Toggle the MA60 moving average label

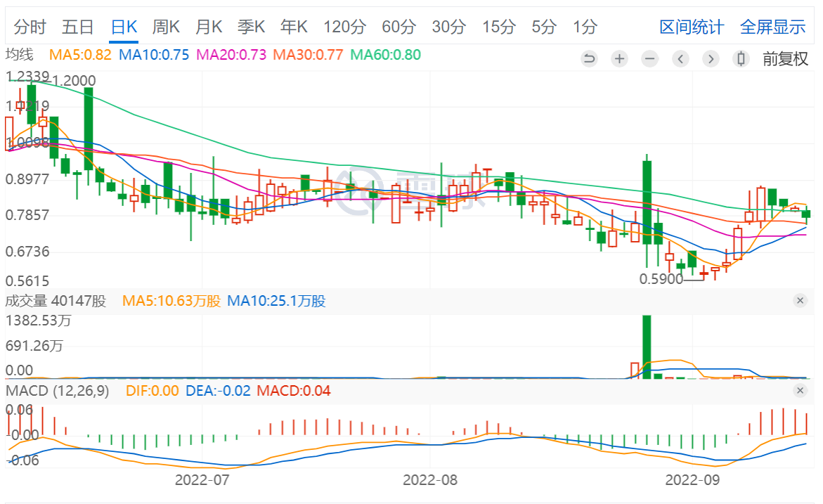point(385,55)
